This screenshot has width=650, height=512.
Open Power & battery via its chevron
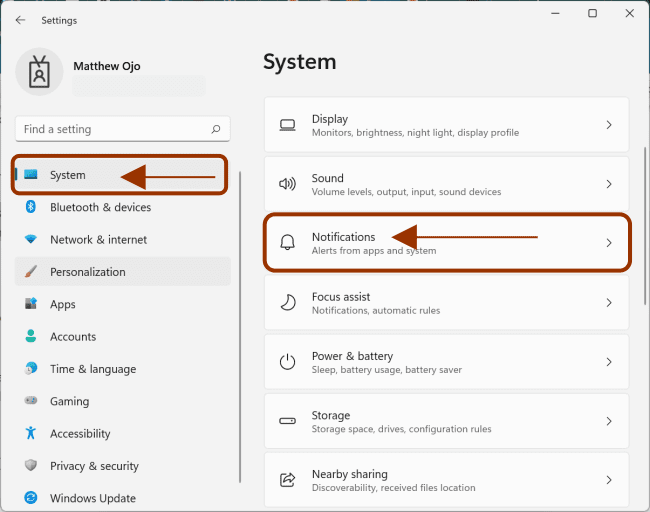[609, 362]
